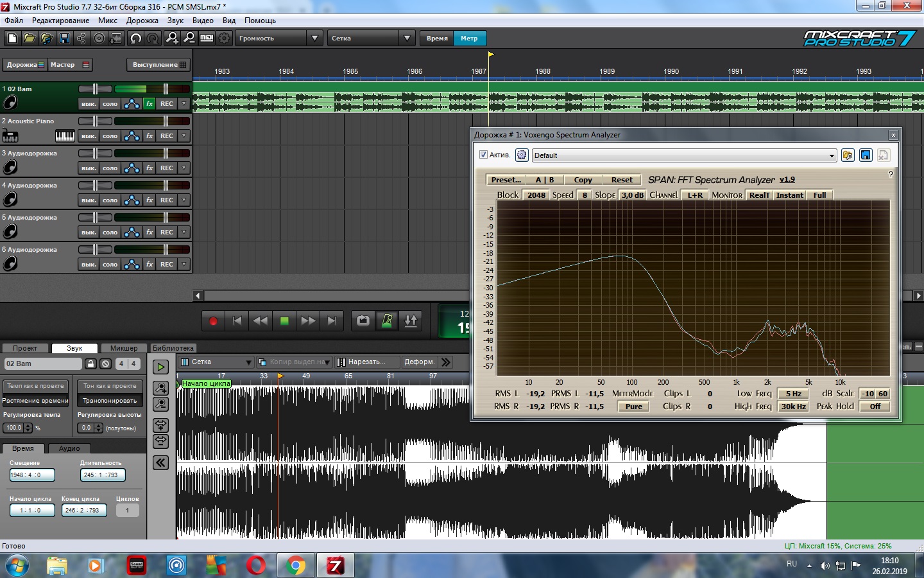The height and width of the screenshot is (578, 924).
Task: Click the Preset... button in the Spectrum Analyzer
Action: pos(506,180)
